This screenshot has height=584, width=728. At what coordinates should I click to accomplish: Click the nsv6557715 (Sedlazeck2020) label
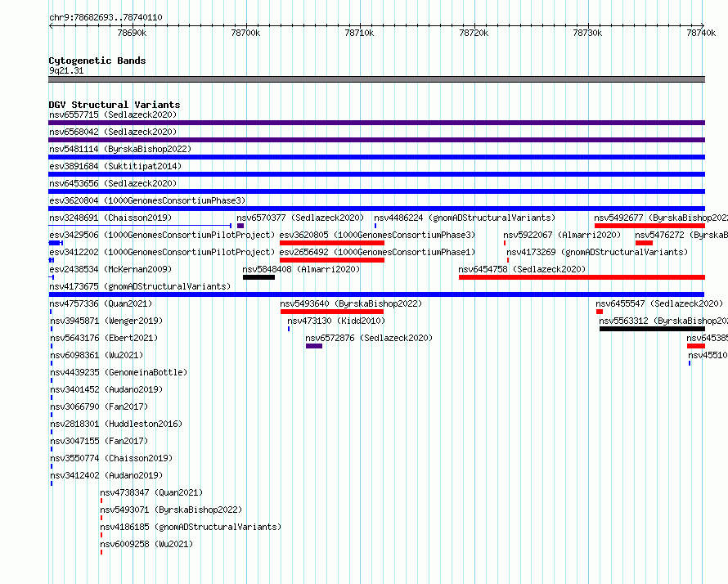[113, 115]
